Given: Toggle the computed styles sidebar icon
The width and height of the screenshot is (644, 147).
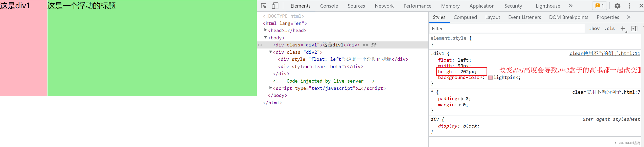Looking at the screenshot, I should [x=634, y=29].
